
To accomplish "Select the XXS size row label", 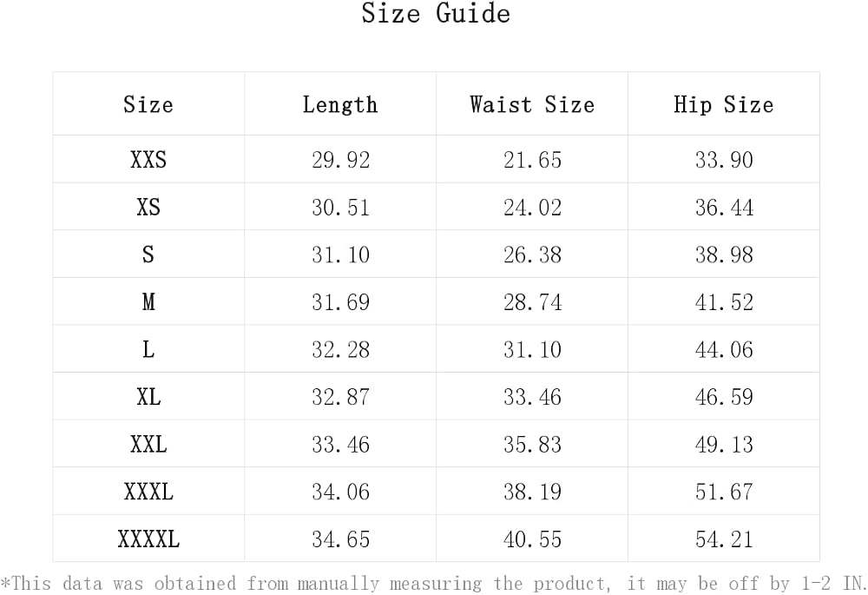I will [148, 160].
